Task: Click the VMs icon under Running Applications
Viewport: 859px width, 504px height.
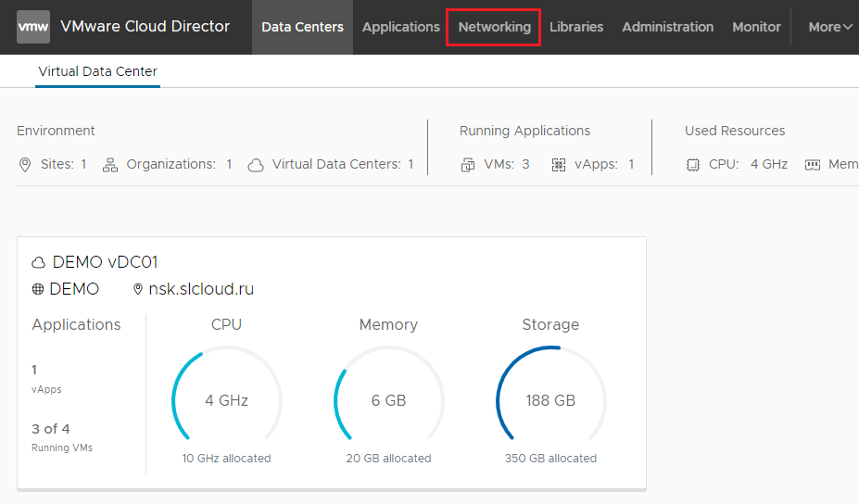Action: pos(468,165)
